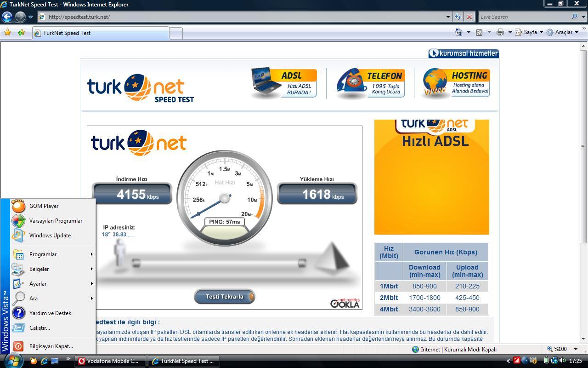
Task: Click the TurkNet Speed Test header logo
Action: click(x=141, y=88)
